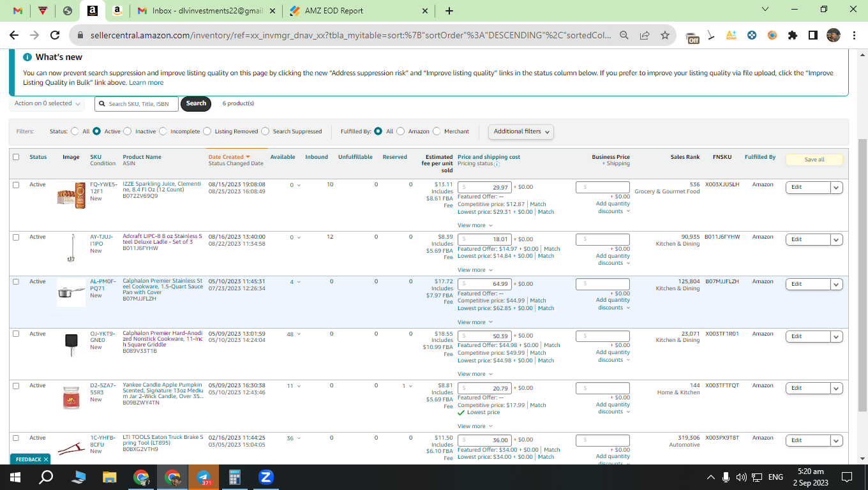This screenshot has width=868, height=490.
Task: Open the Chrome three-dot menu
Action: pos(854,36)
